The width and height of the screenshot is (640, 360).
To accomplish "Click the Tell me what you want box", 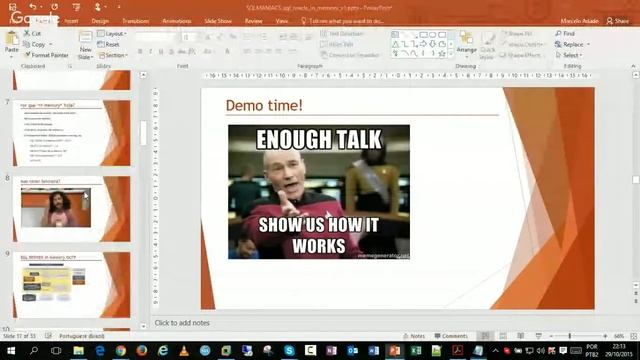I will 342,21.
